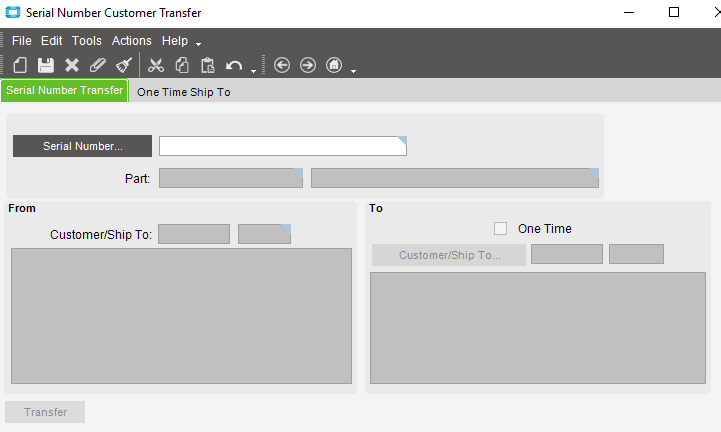This screenshot has width=721, height=432.
Task: Click the Copy toolbar icon
Action: click(x=182, y=65)
